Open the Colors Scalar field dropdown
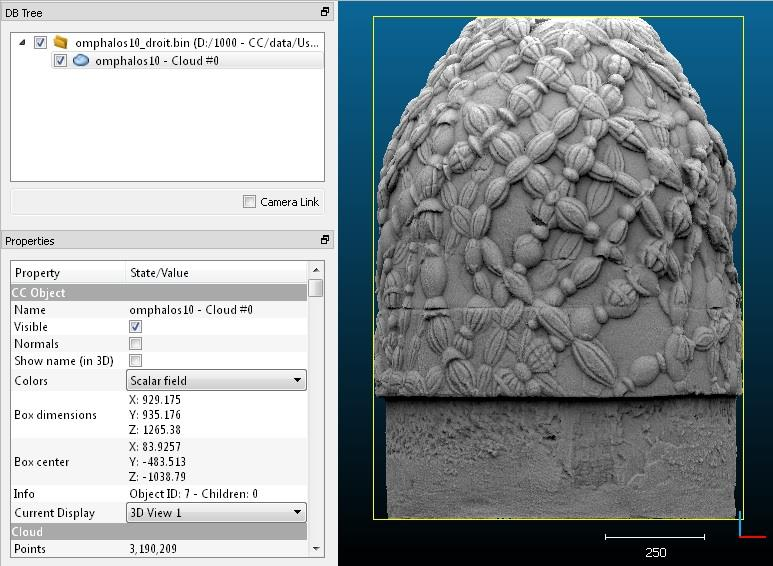Viewport: 773px width, 566px height. 216,381
